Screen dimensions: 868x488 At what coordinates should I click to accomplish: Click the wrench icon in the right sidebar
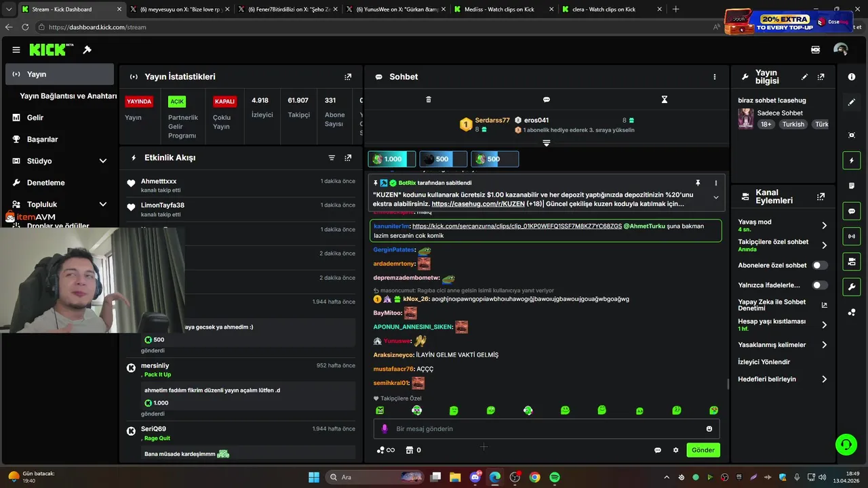point(852,287)
